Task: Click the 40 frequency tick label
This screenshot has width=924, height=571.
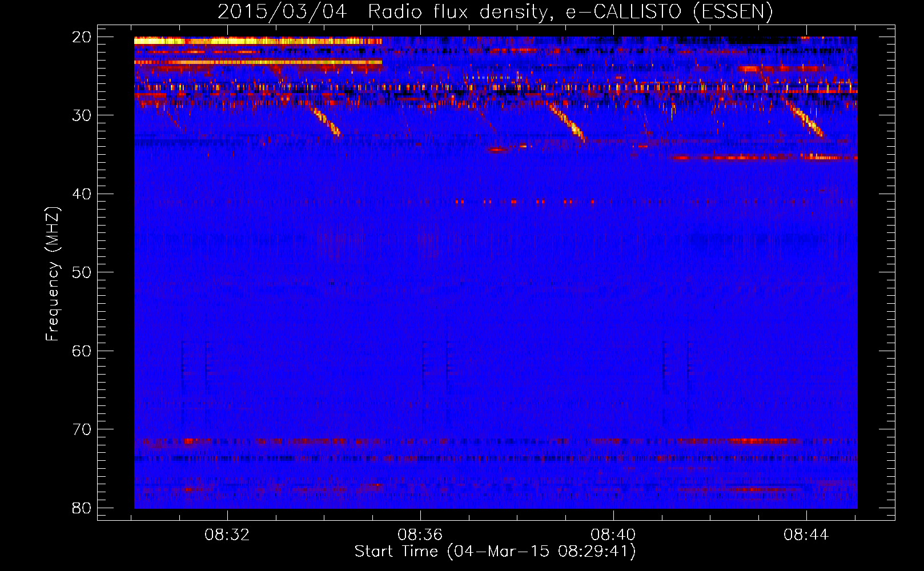Action: (x=82, y=194)
